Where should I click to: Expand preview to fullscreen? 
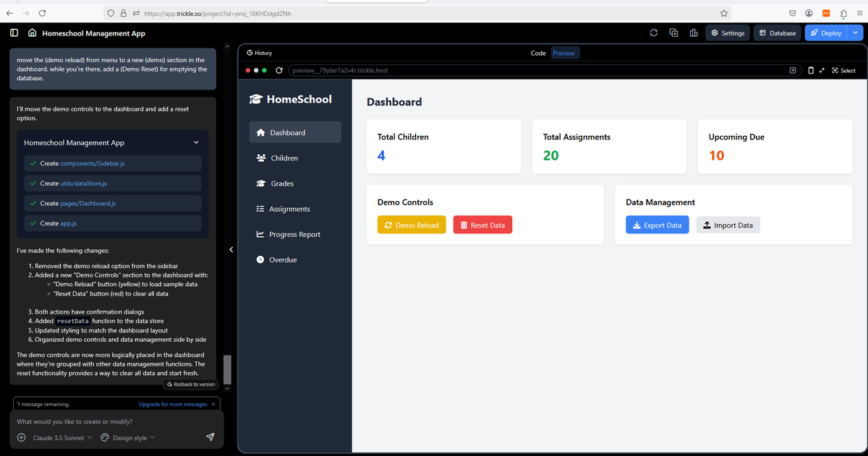click(x=822, y=71)
